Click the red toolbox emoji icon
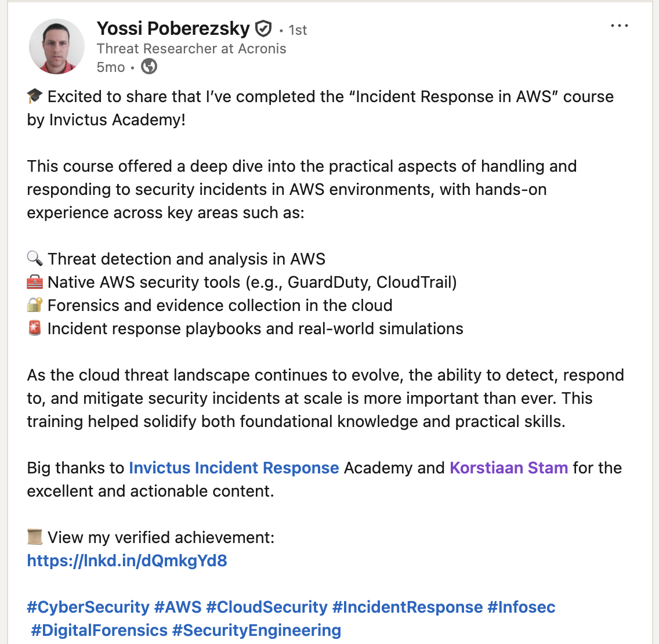This screenshot has width=659, height=644. (x=35, y=282)
